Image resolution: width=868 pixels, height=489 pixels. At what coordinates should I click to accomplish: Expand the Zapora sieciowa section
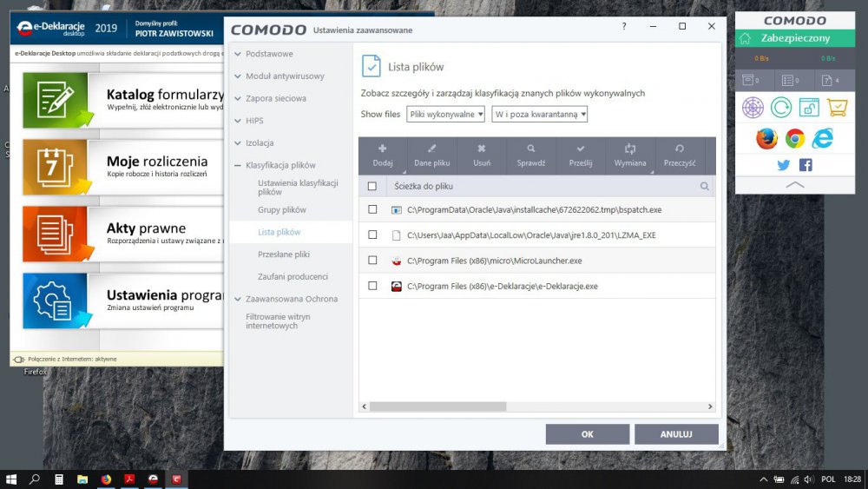click(275, 98)
